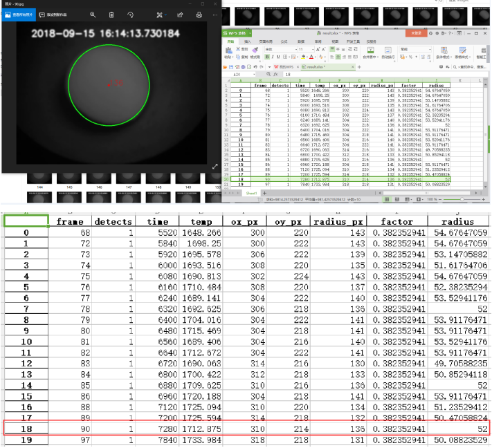
Task: Open the number format dropdown (常规)
Action: (x=430, y=49)
